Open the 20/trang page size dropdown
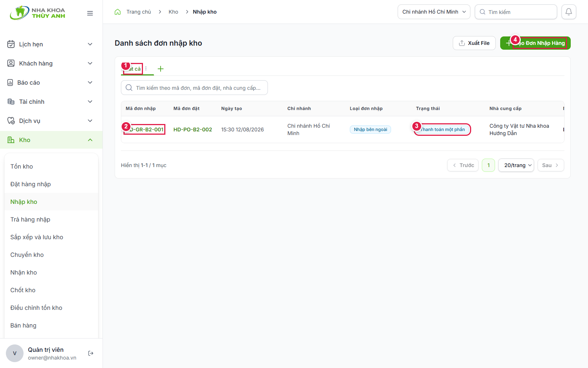The width and height of the screenshot is (588, 368). (516, 165)
